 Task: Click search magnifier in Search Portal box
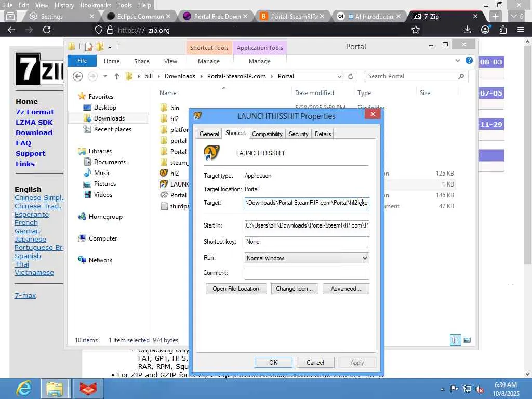(461, 76)
